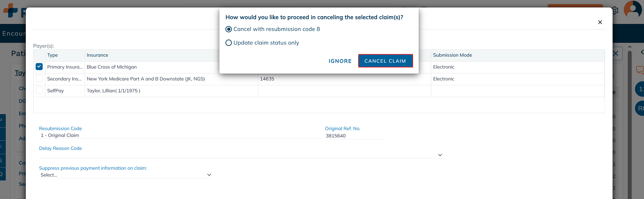
Task: Collapse the right side panel chevron
Action: 642,52
